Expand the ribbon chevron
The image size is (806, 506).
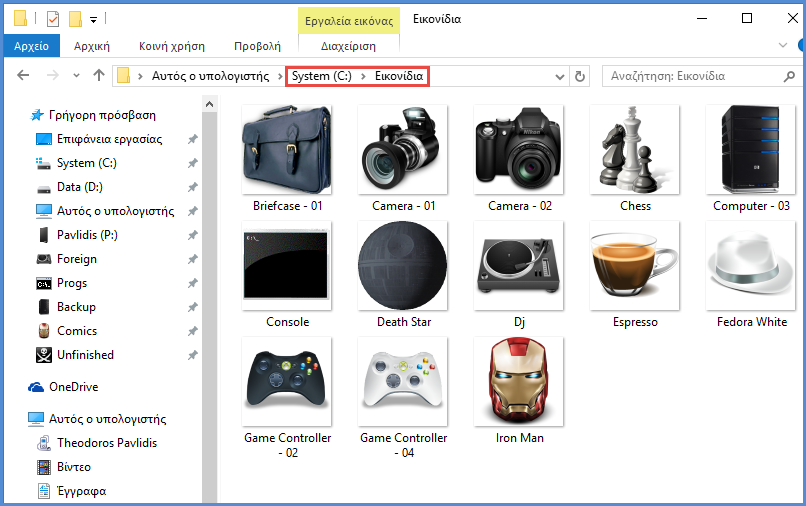click(x=782, y=45)
